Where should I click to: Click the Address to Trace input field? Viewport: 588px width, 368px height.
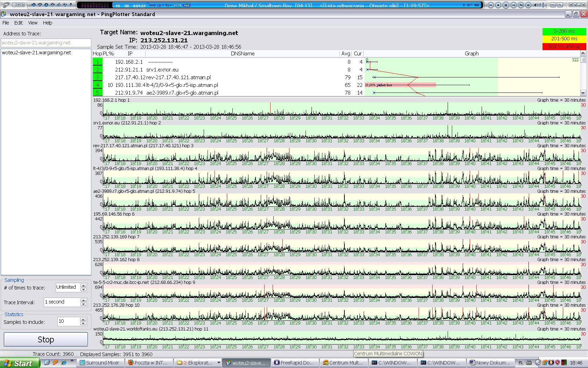[45, 43]
